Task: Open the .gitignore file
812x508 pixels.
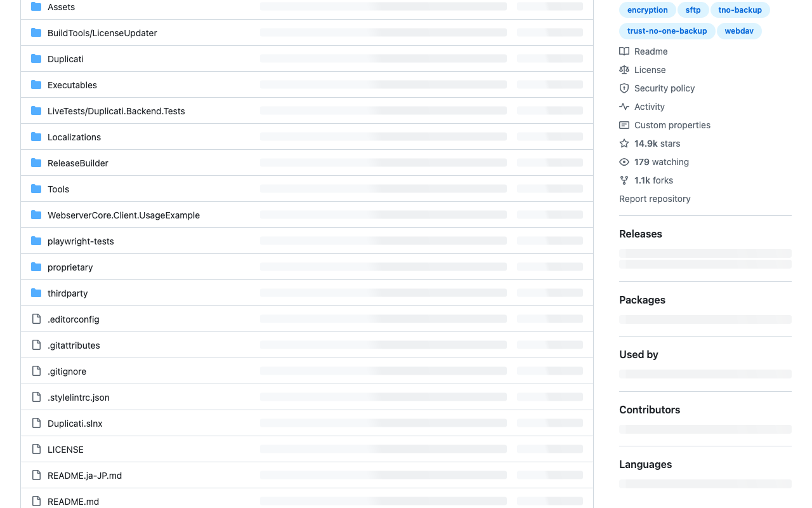Action: [67, 371]
